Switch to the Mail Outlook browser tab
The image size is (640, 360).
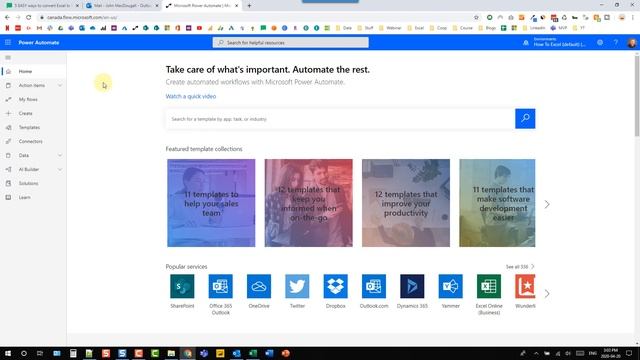[122, 6]
